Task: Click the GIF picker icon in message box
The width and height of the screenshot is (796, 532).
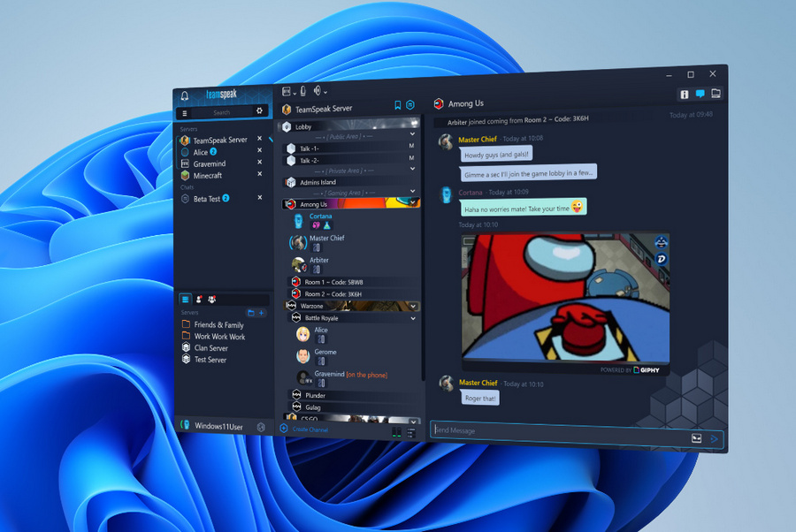Action: (x=697, y=438)
